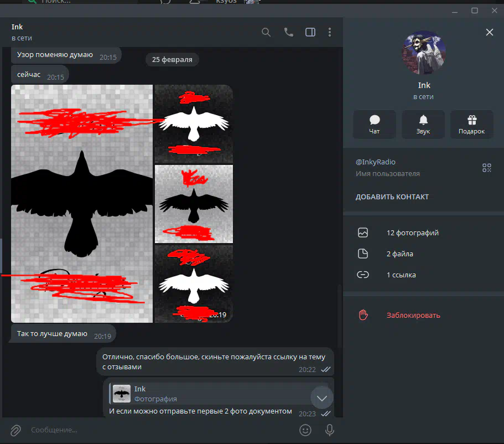Open search in the Ink chat

(266, 32)
